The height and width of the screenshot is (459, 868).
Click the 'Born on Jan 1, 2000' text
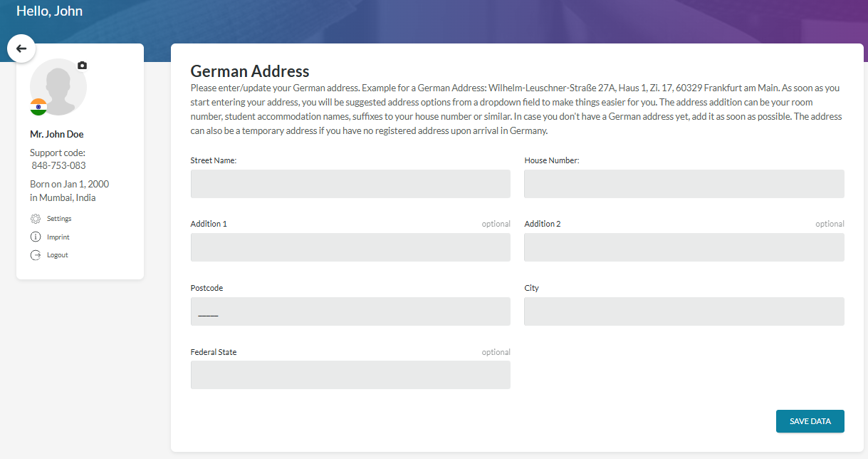click(69, 184)
